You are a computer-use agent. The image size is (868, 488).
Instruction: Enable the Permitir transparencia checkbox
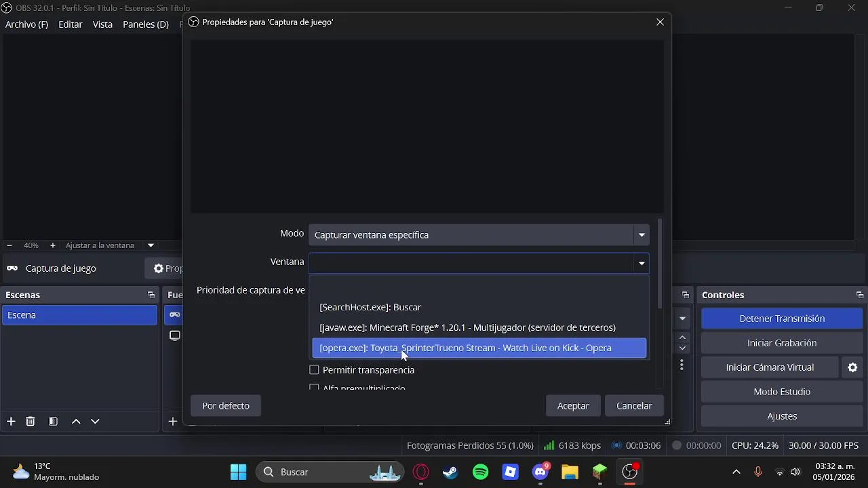[314, 370]
